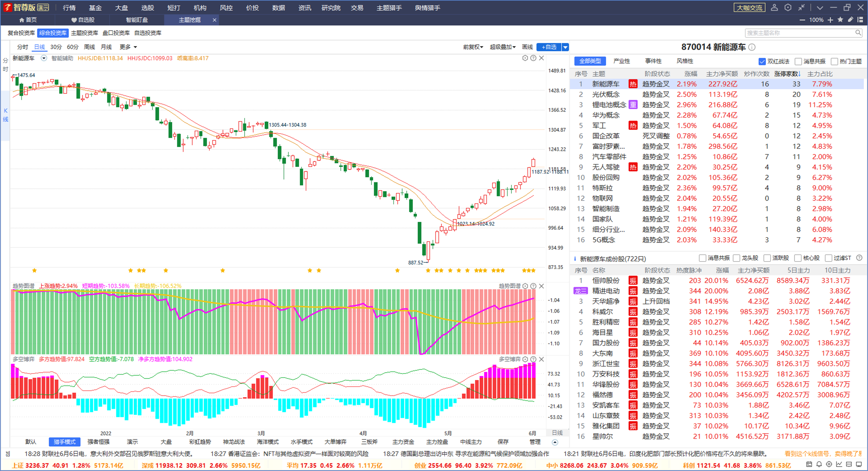Viewport: 868px width, 471px height.
Task: Select the 产业性 filter button
Action: tap(622, 61)
